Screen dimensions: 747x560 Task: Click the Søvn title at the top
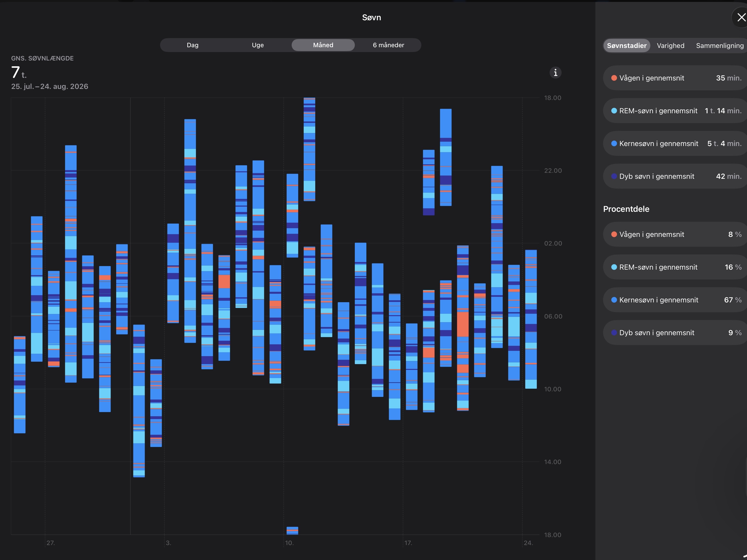coord(371,18)
